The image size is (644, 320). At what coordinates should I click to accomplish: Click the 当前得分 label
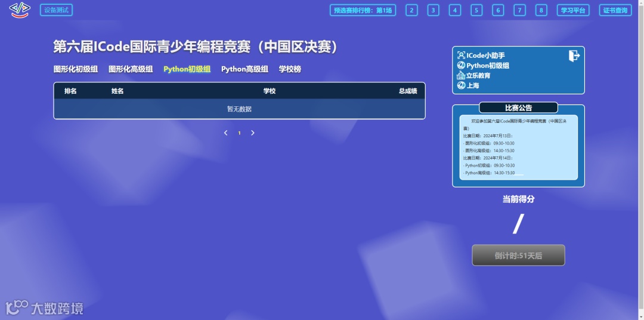click(x=518, y=199)
